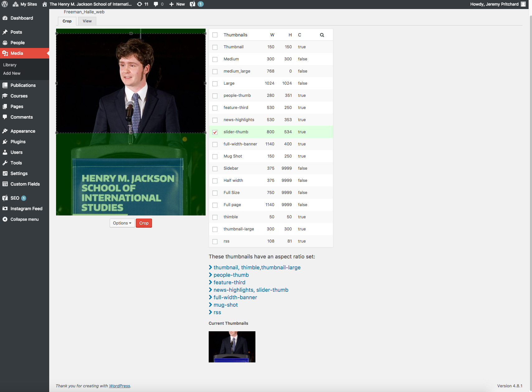Click the People group icon
This screenshot has width=532, height=392.
(x=5, y=43)
